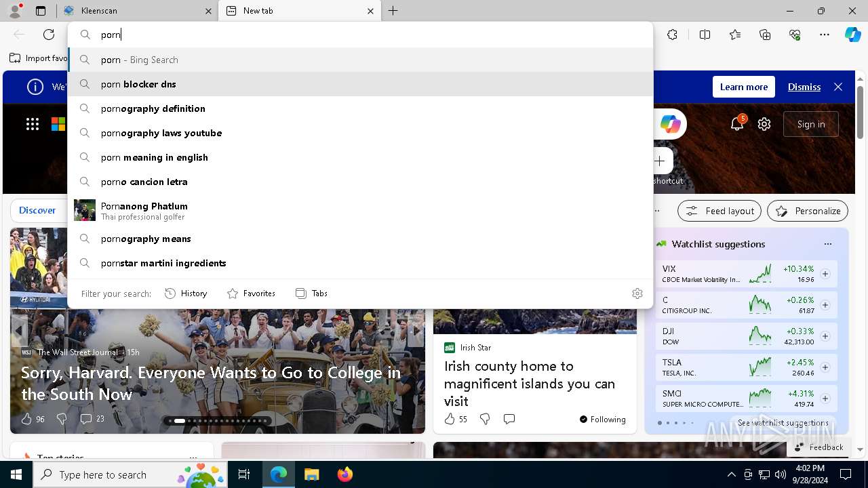Viewport: 868px width, 488px height.
Task: Filter search by History
Action: point(186,293)
